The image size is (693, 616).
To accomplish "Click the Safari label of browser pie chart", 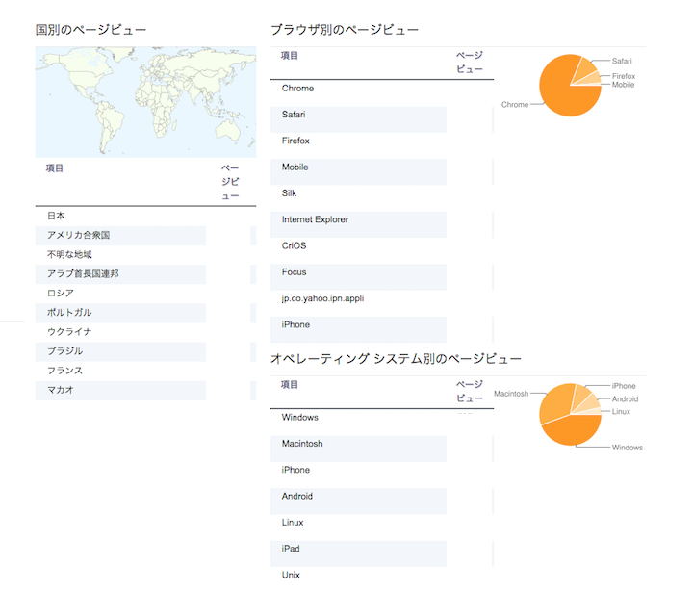I will 622,61.
